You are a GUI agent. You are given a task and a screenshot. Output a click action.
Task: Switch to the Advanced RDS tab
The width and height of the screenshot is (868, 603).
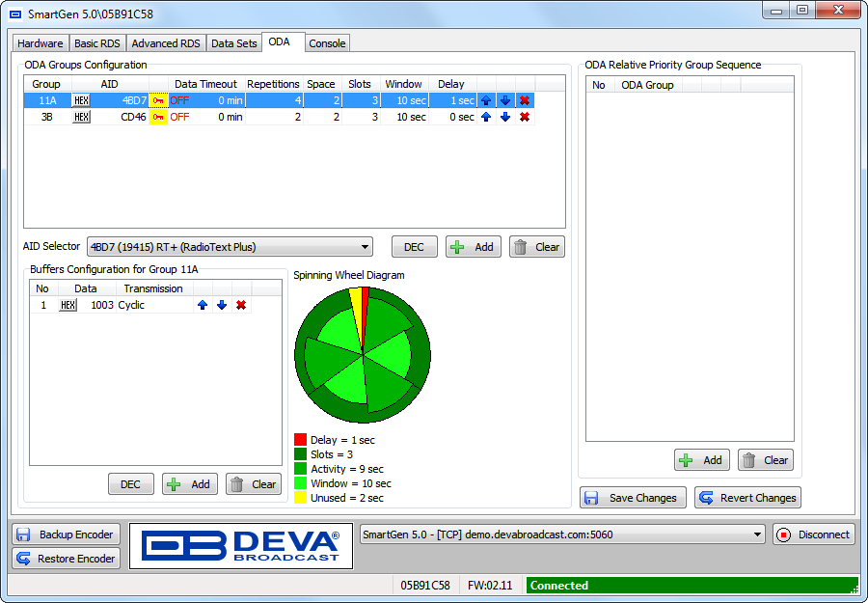pyautogui.click(x=166, y=43)
